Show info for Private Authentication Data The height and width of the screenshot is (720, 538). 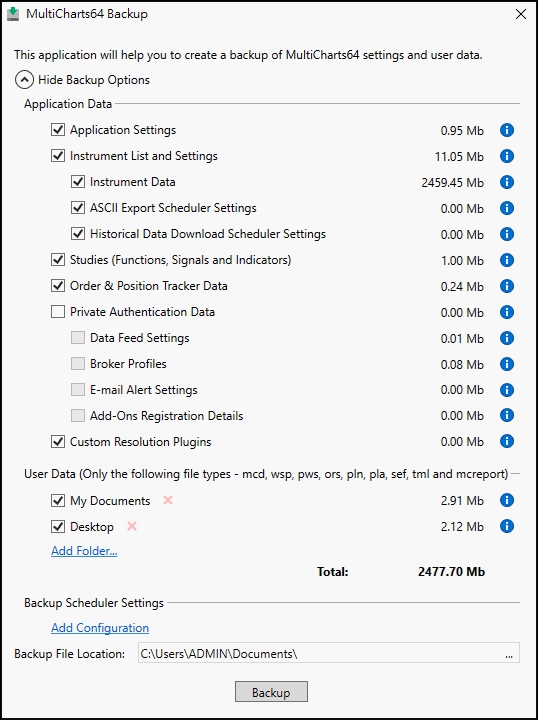coord(506,312)
